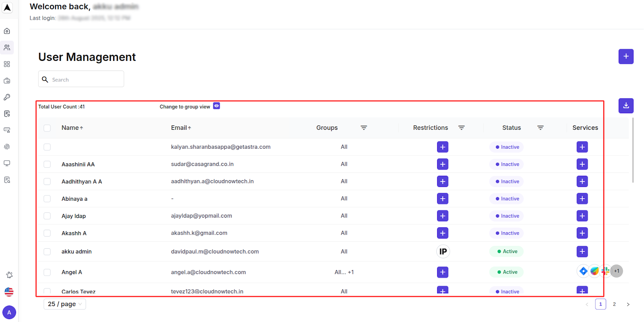Go to page 2
The image size is (644, 322).
tap(614, 304)
